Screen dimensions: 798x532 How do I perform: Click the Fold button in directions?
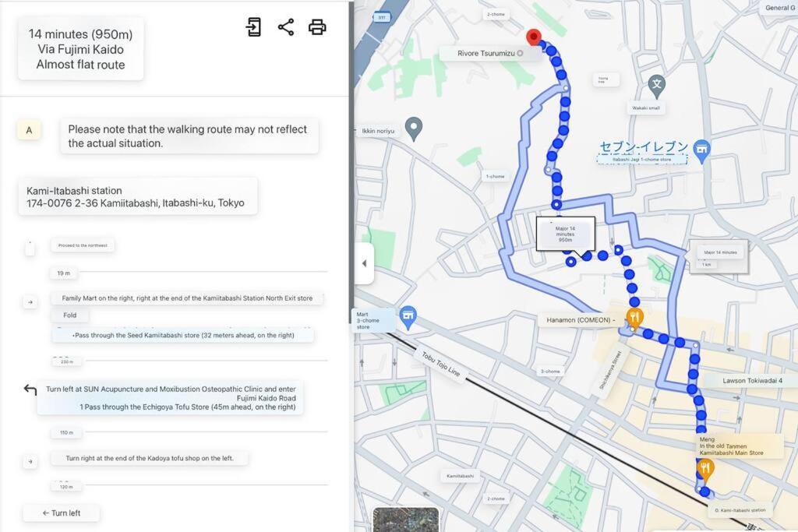(x=70, y=315)
